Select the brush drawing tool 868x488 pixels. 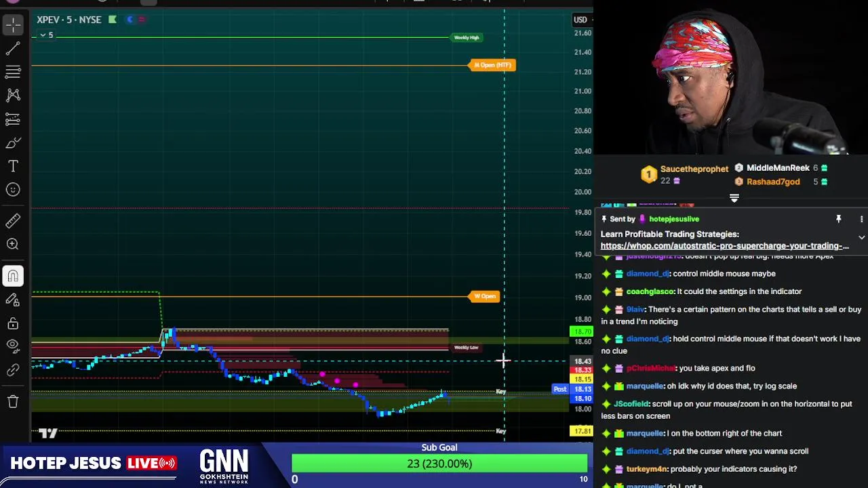(13, 143)
